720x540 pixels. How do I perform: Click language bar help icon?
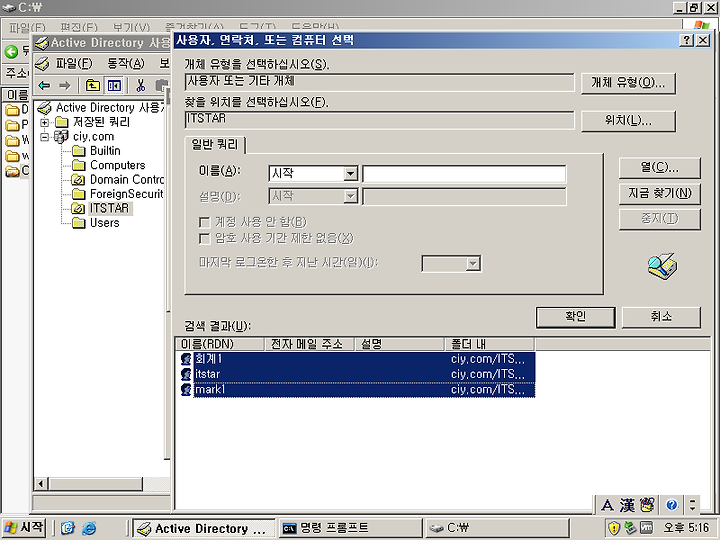(x=672, y=505)
